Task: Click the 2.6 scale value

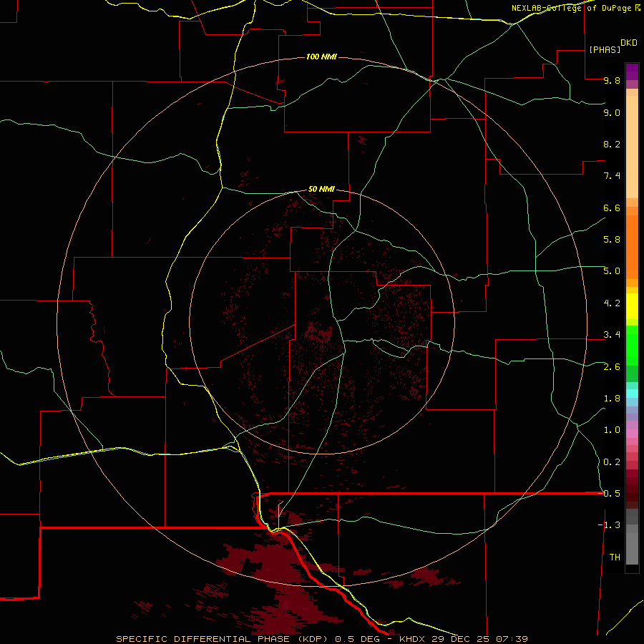Action: click(x=612, y=367)
